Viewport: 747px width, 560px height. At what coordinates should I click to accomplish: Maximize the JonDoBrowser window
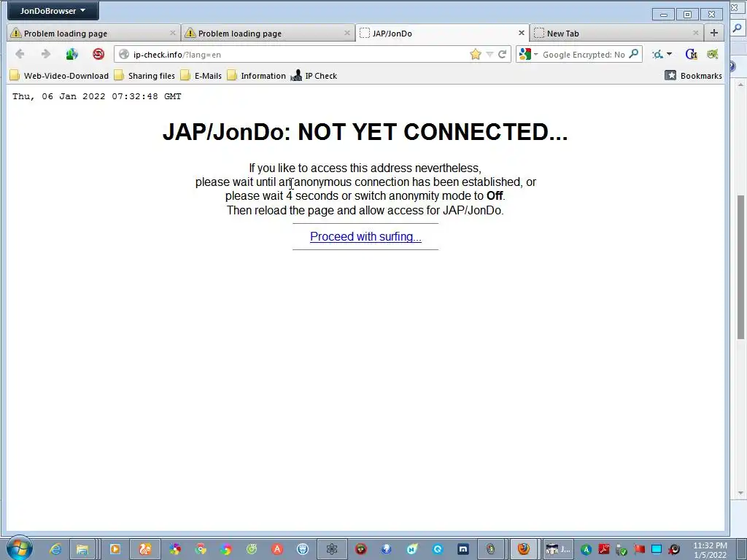[687, 15]
